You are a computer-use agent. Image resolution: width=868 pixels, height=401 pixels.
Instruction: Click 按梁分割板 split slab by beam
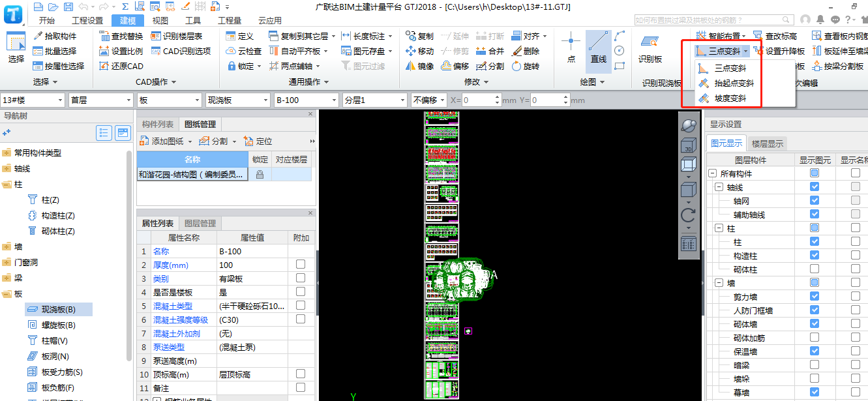pos(838,66)
